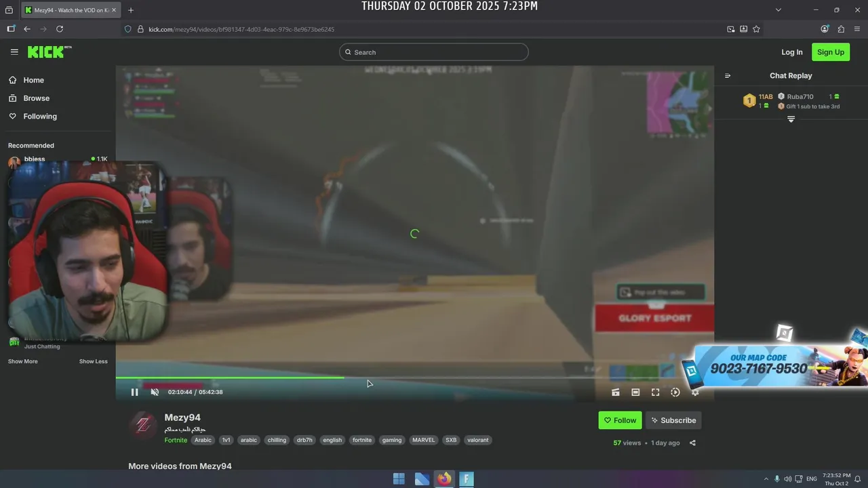Select leaderboard user Ruba710

tap(800, 97)
